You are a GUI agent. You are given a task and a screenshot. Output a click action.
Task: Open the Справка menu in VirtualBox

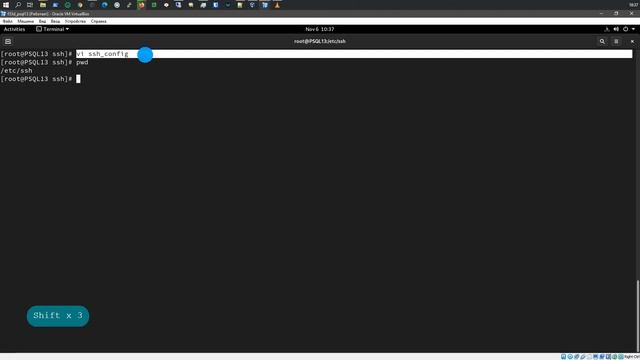coord(98,21)
